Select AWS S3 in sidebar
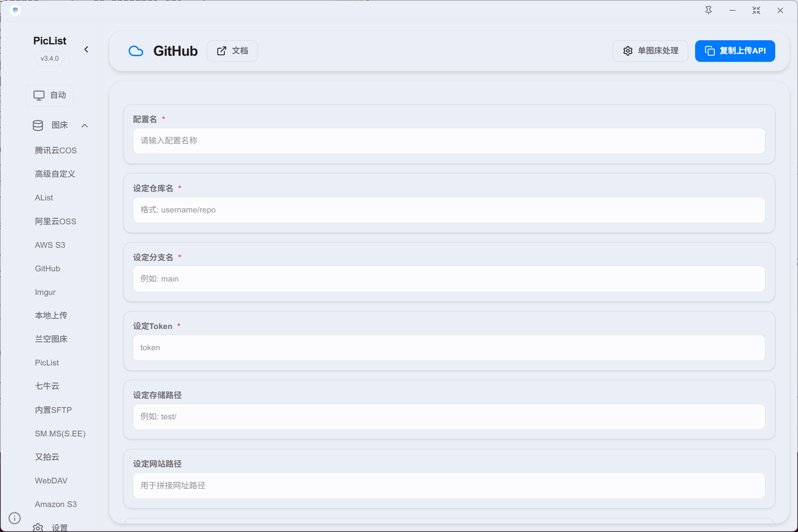798x532 pixels. 50,245
